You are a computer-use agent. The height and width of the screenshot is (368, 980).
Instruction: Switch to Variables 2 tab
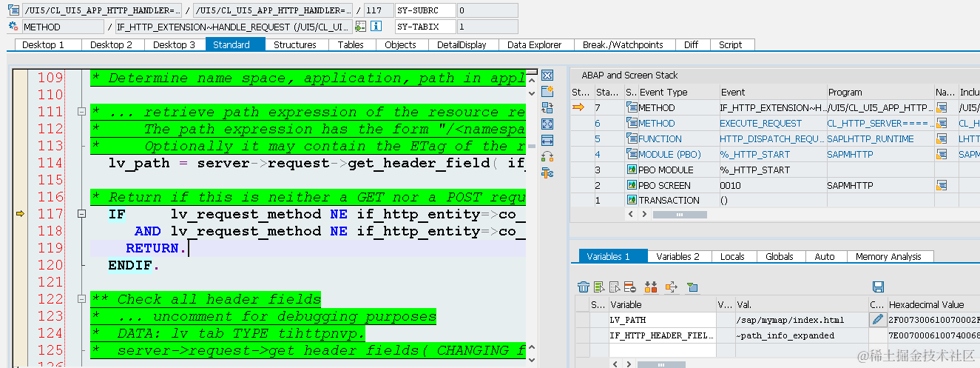[678, 256]
